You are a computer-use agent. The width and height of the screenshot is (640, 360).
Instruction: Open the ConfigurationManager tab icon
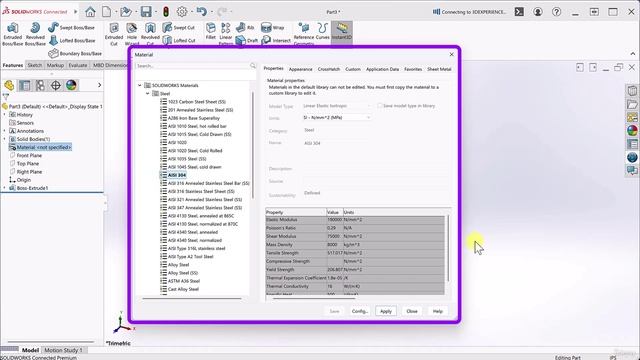[x=40, y=85]
